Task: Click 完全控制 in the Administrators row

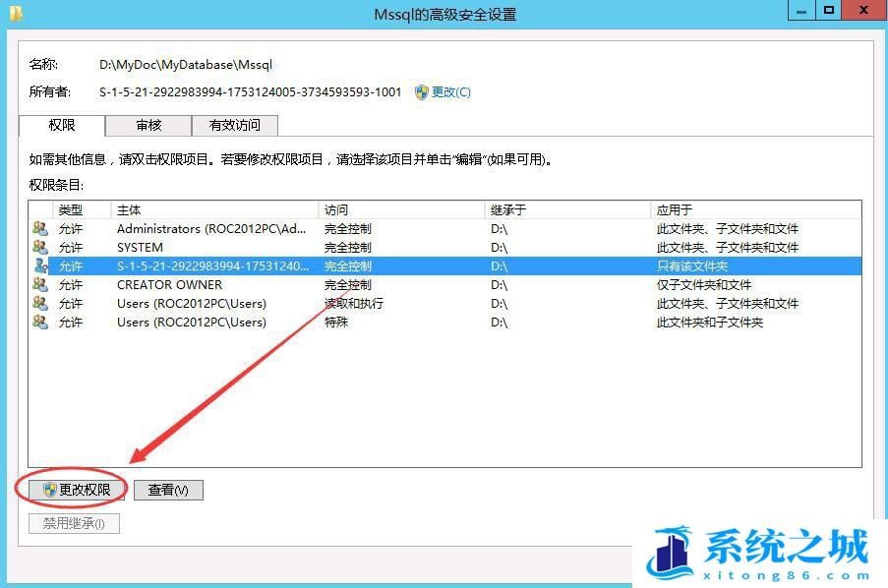Action: click(x=348, y=229)
